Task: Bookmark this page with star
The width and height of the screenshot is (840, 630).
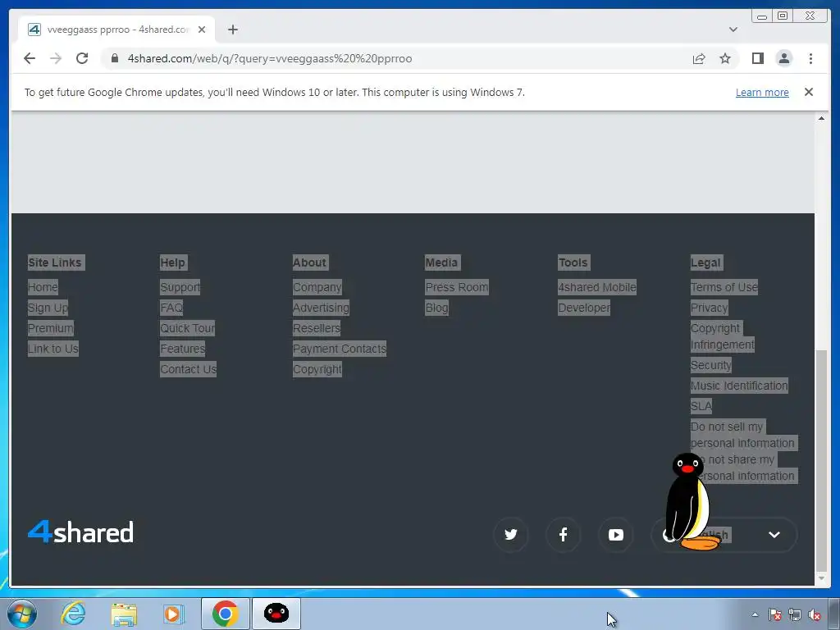Action: [x=725, y=58]
